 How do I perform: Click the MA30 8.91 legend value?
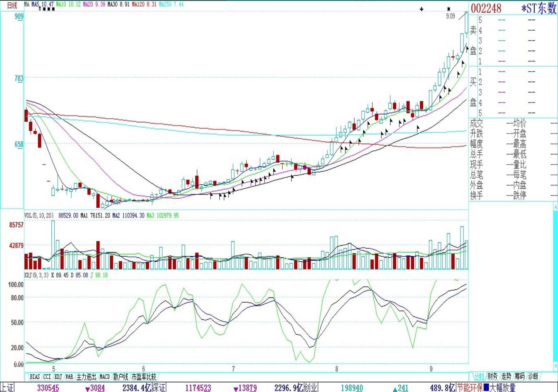point(118,4)
